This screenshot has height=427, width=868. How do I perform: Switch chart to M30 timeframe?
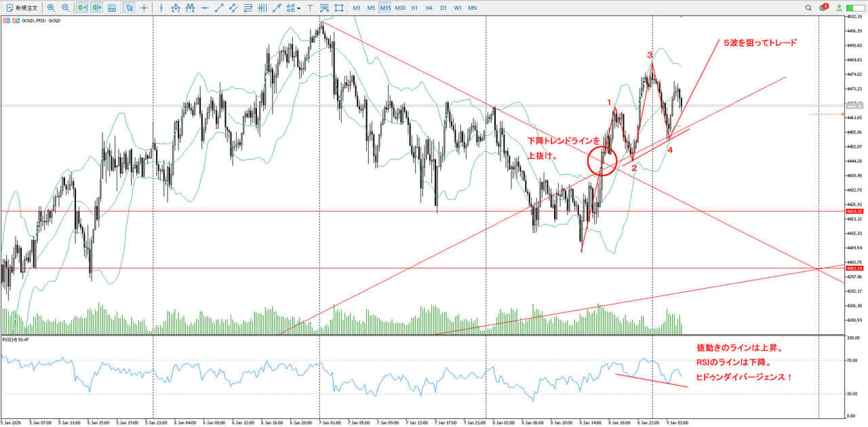(x=400, y=8)
